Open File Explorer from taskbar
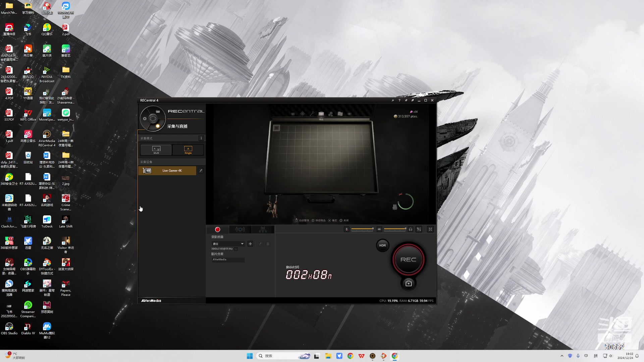Viewport: 644px width, 362px height. coord(328,356)
